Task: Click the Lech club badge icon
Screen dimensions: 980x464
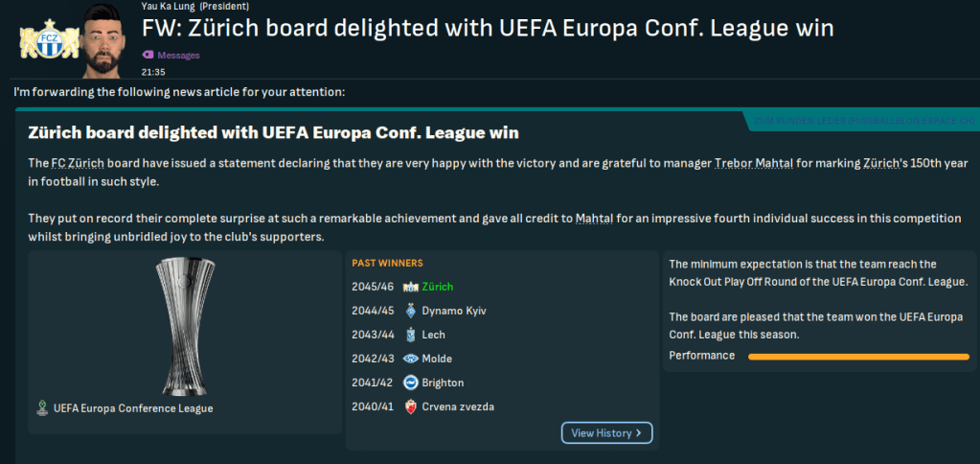Action: pos(411,335)
